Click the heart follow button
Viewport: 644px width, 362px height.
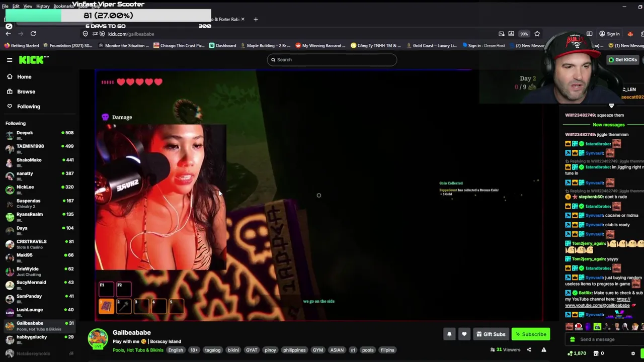pyautogui.click(x=464, y=334)
